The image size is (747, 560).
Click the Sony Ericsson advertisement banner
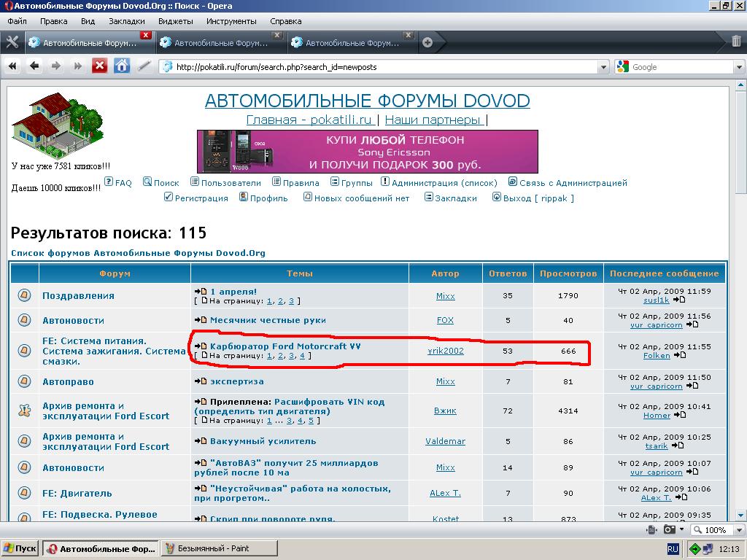[x=367, y=151]
